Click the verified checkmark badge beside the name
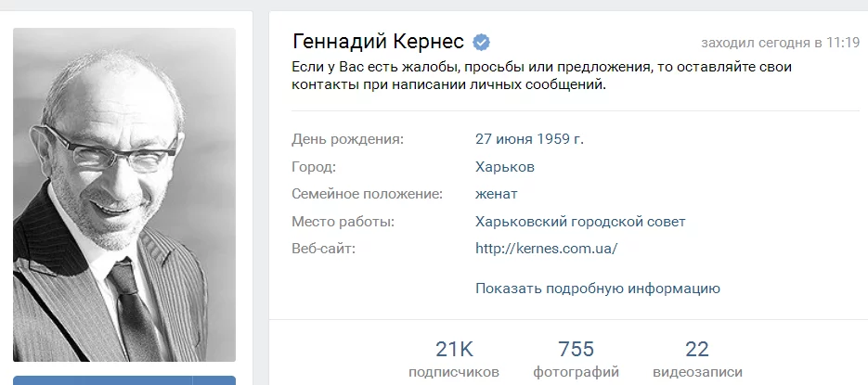This screenshot has height=385, width=868. 482,42
